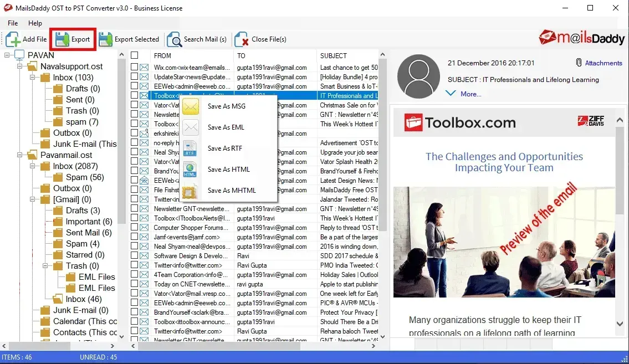This screenshot has width=629, height=364.
Task: Tick the select-all checkbox in the header row
Action: tap(134, 55)
